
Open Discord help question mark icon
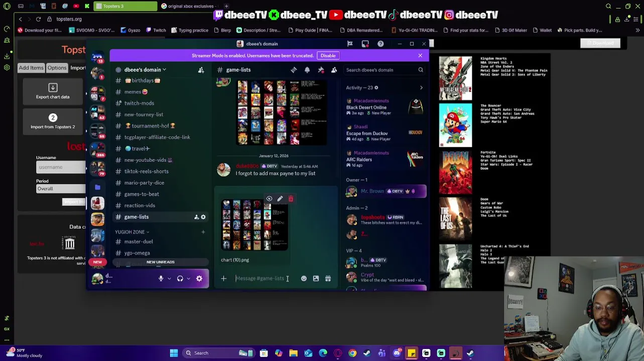pyautogui.click(x=380, y=44)
